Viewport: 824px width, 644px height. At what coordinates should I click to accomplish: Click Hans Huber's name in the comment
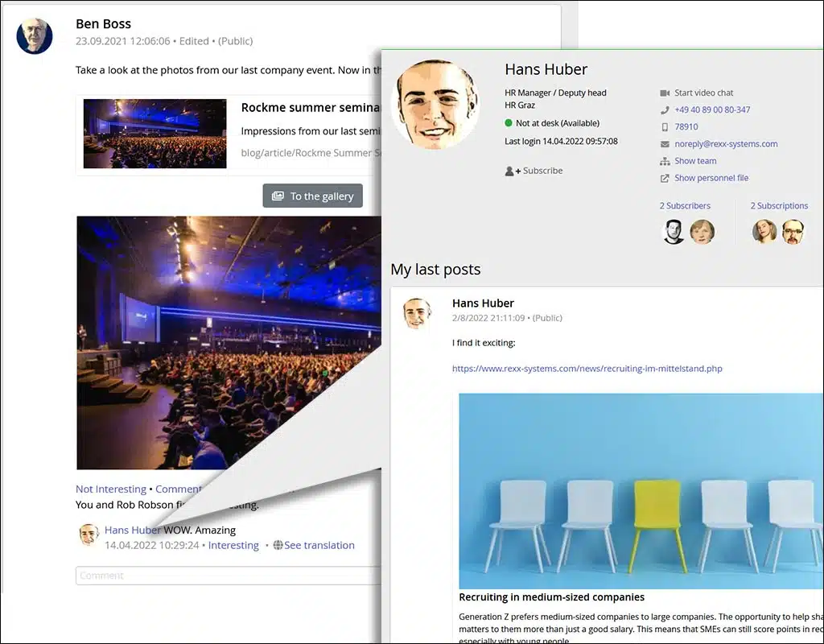click(133, 530)
